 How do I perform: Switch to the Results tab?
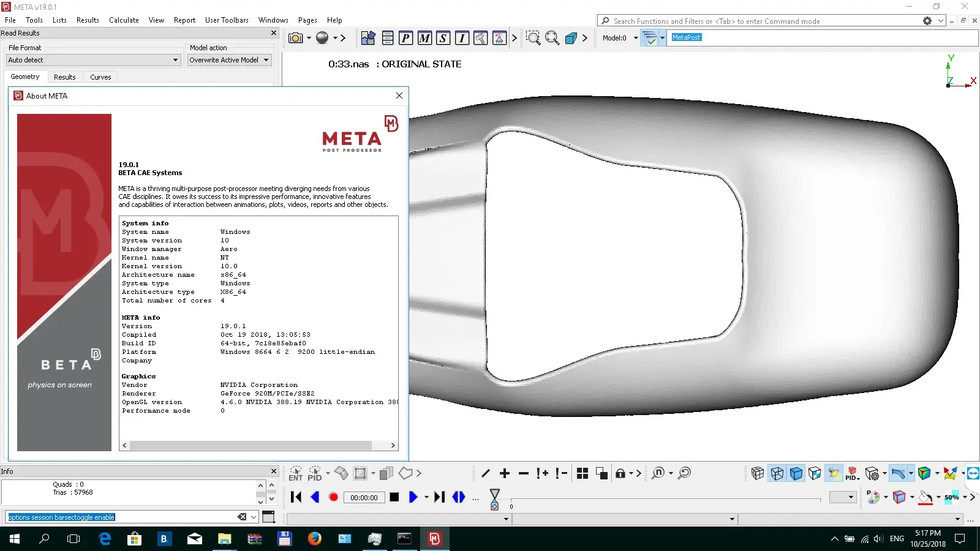64,76
